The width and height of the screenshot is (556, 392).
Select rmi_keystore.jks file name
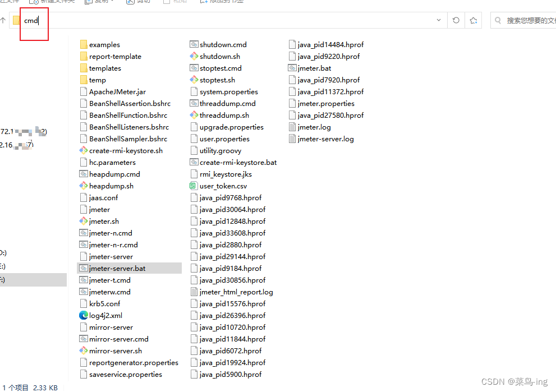226,174
